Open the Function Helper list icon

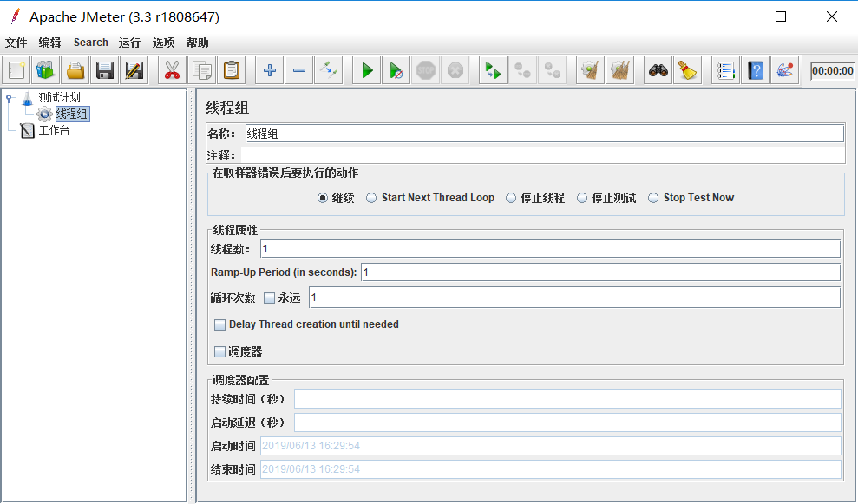(725, 70)
